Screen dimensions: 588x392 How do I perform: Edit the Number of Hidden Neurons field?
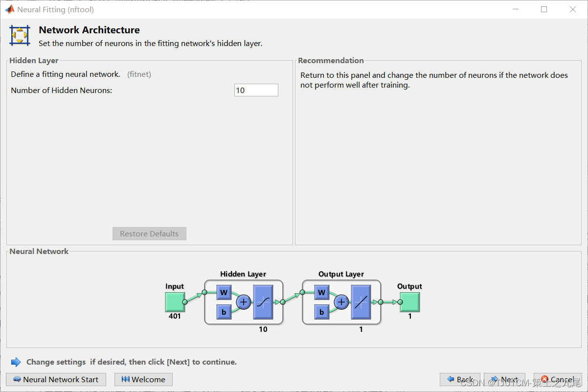(x=256, y=90)
